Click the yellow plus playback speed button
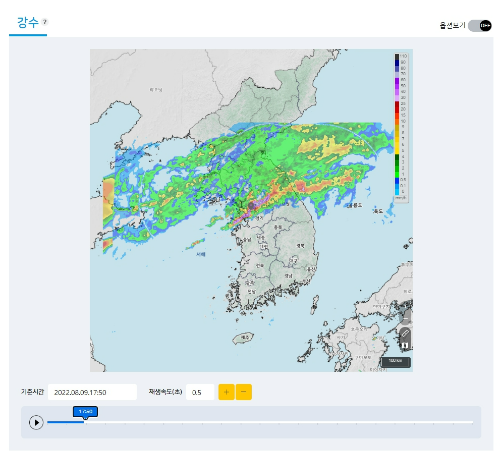The image size is (500, 451). [x=226, y=392]
